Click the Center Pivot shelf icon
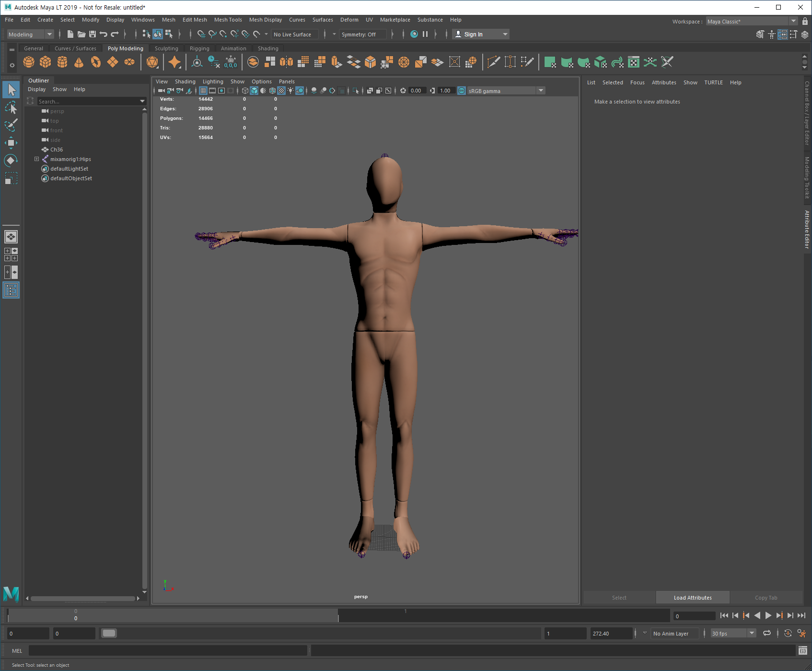The image size is (812, 671). [x=197, y=62]
